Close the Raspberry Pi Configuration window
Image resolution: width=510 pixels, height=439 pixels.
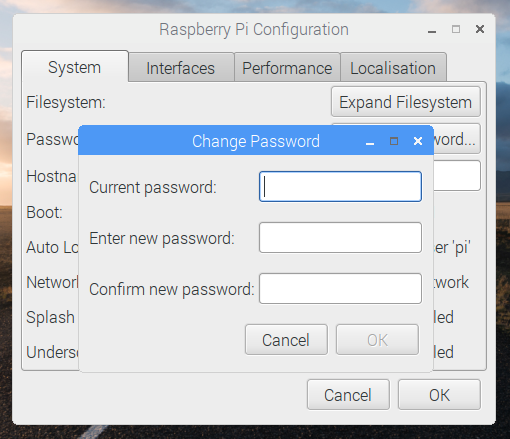click(x=480, y=29)
